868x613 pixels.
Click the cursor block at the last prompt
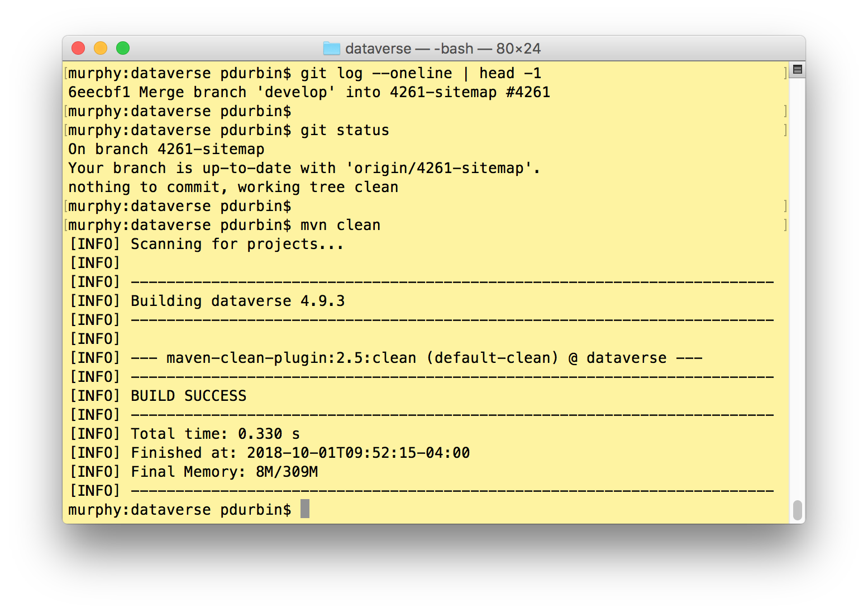pyautogui.click(x=305, y=509)
